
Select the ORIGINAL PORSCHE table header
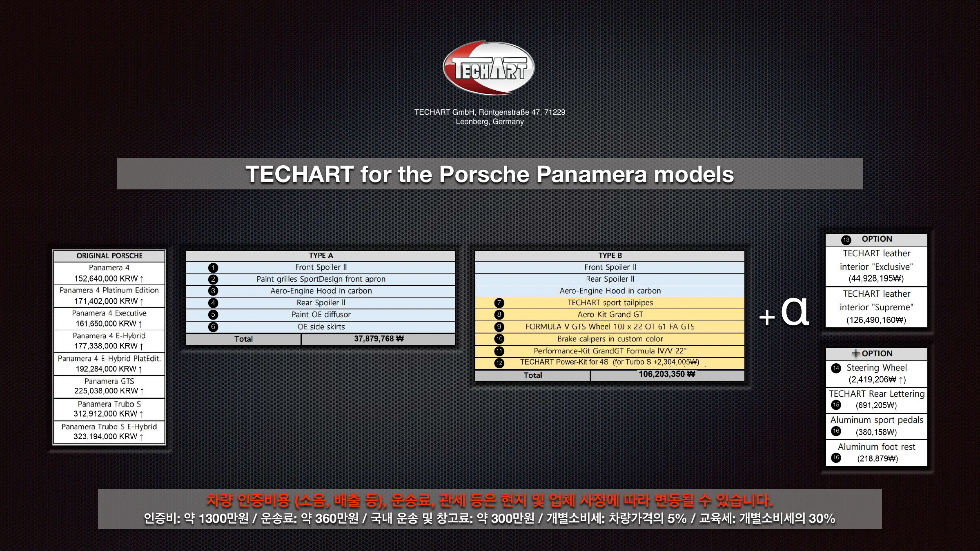(109, 256)
